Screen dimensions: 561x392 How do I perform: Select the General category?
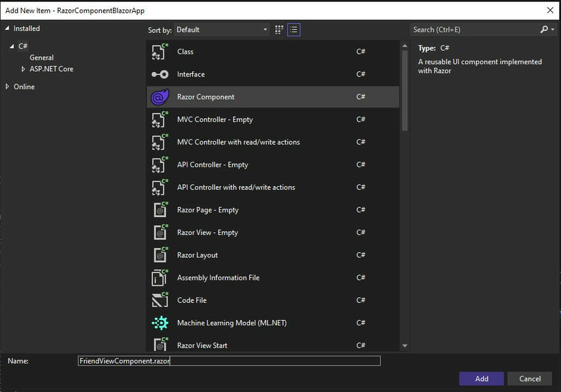[x=42, y=57]
